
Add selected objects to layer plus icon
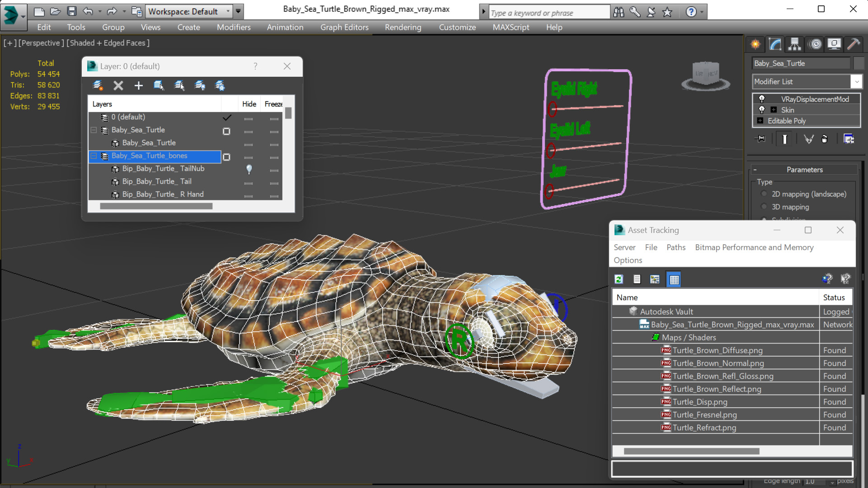click(x=139, y=85)
